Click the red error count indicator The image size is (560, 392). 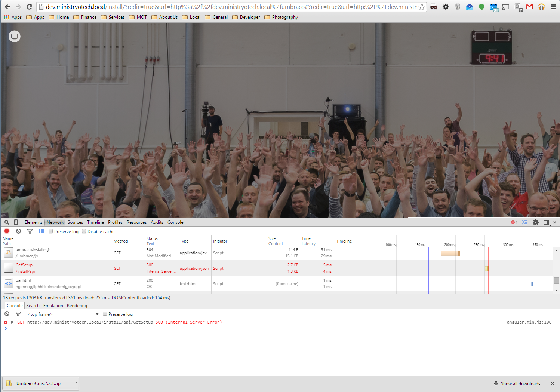514,222
